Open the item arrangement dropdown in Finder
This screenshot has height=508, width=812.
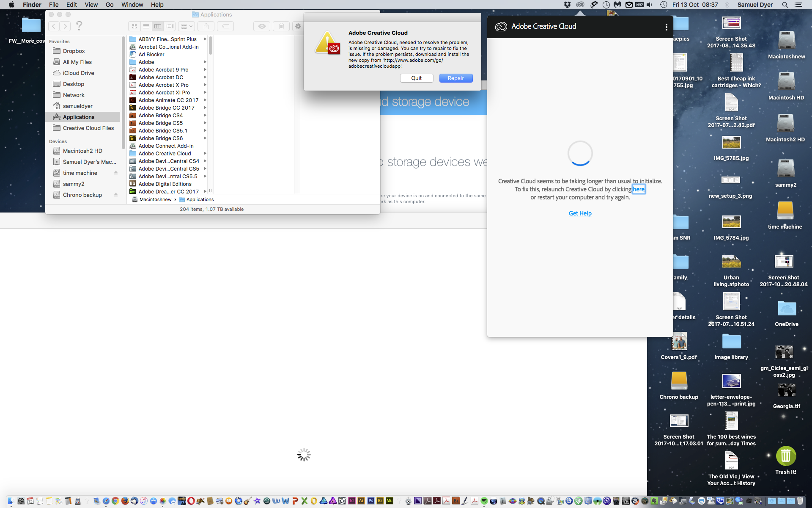(x=187, y=26)
